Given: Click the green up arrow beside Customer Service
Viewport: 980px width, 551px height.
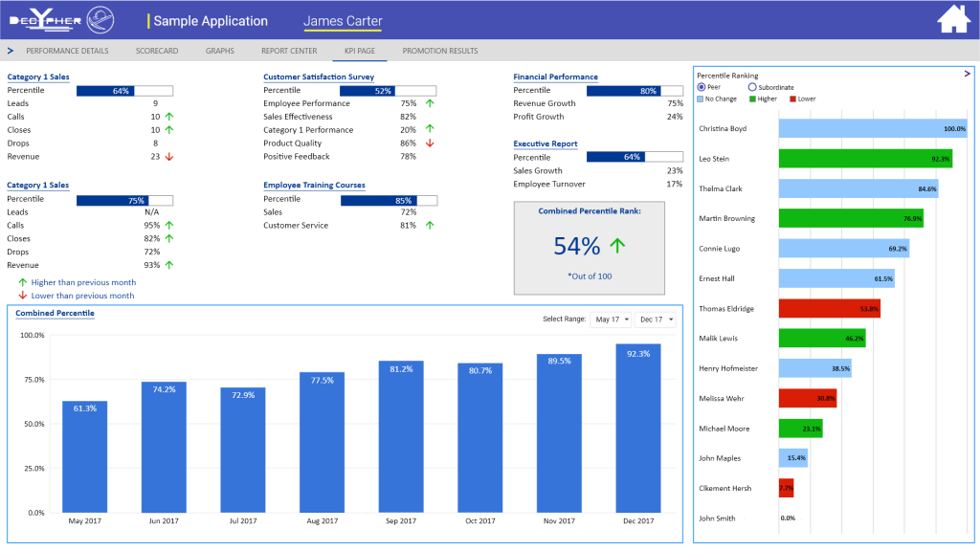Looking at the screenshot, I should point(430,225).
